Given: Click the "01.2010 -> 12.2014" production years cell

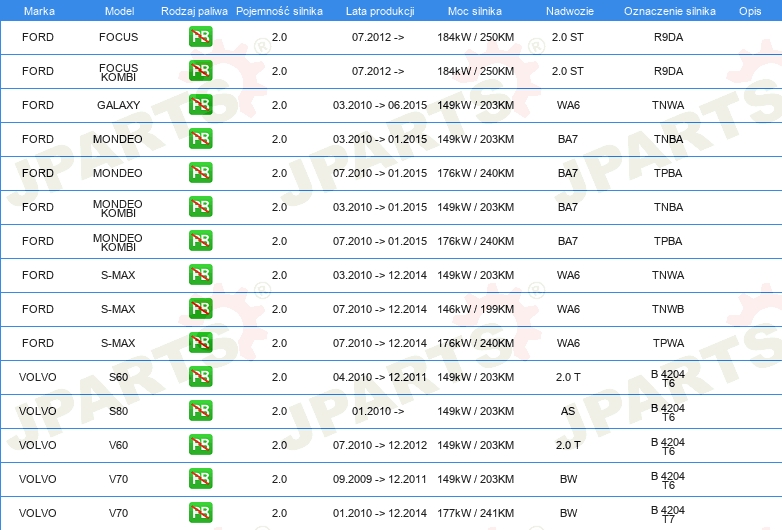Looking at the screenshot, I should 380,513.
